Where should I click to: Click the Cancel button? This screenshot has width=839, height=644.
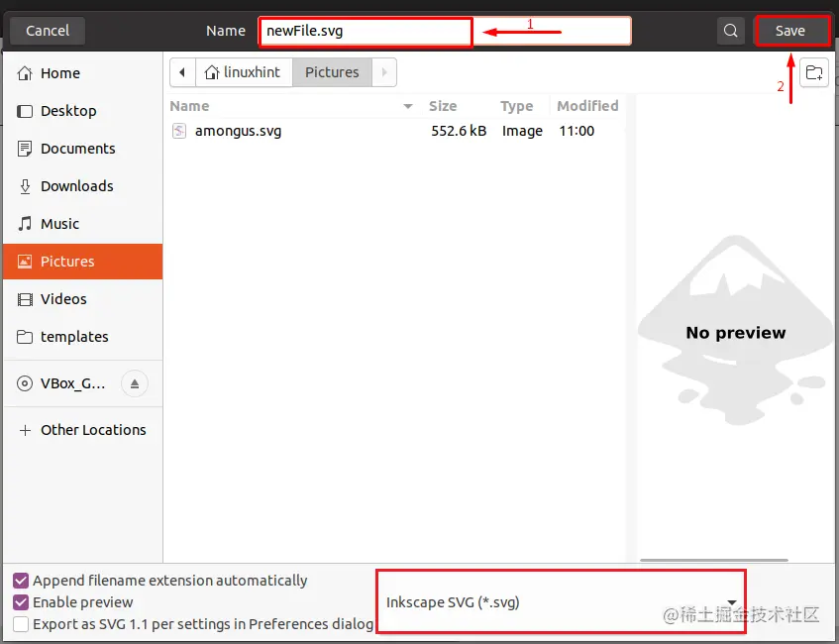(48, 31)
